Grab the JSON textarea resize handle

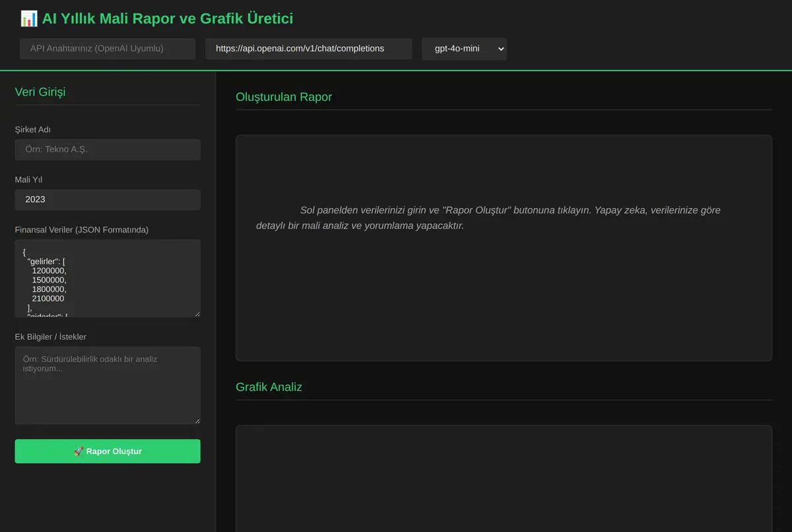196,313
